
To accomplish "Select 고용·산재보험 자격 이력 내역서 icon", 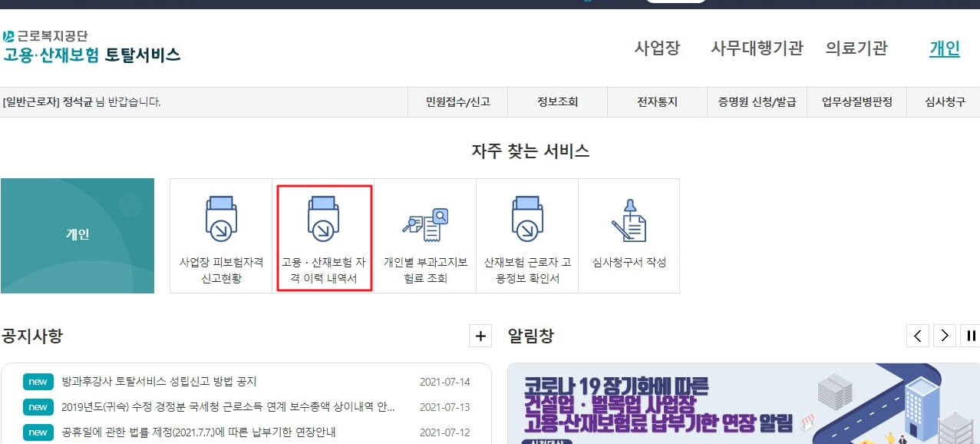I will pyautogui.click(x=323, y=235).
